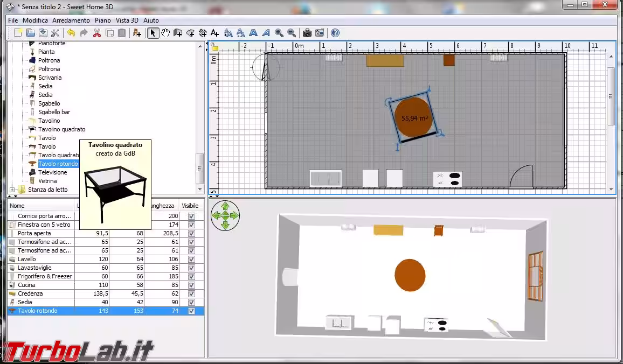The height and width of the screenshot is (364, 623).
Task: Click the catalog tree scroll down arrow
Action: (200, 189)
